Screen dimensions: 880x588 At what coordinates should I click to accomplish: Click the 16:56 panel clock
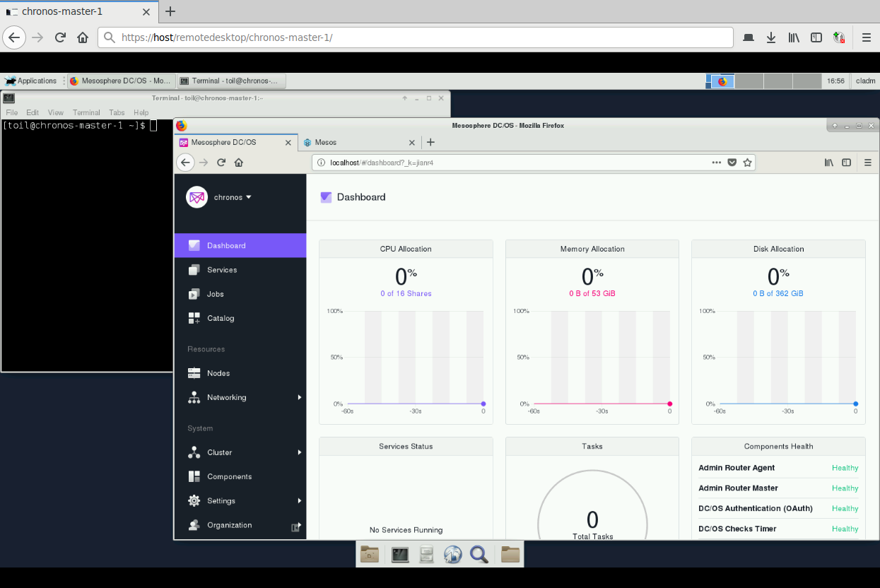click(835, 81)
